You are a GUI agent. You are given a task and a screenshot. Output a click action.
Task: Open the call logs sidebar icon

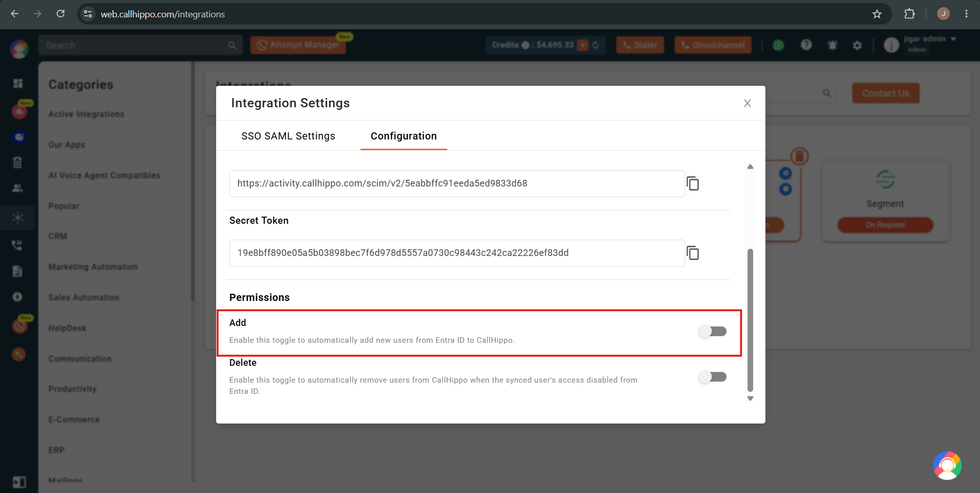coord(17,245)
